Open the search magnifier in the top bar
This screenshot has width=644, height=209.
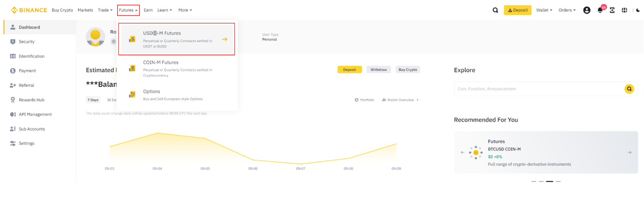point(495,10)
